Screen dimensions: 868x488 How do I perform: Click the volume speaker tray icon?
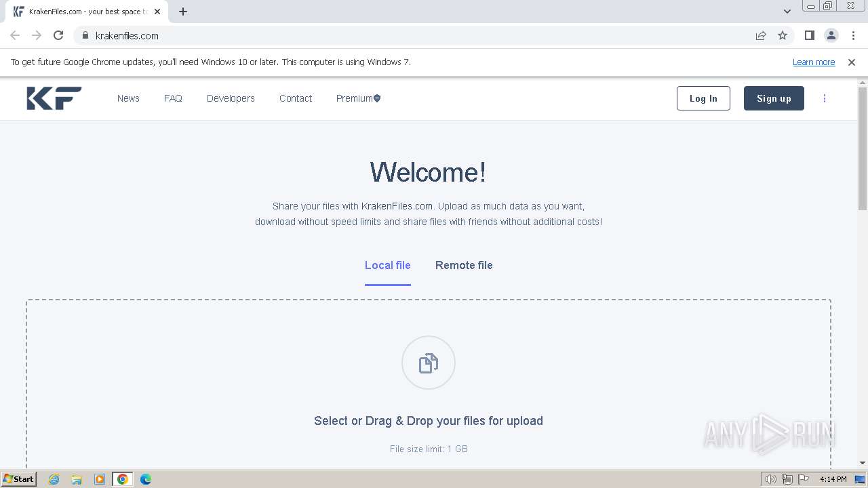click(x=770, y=479)
